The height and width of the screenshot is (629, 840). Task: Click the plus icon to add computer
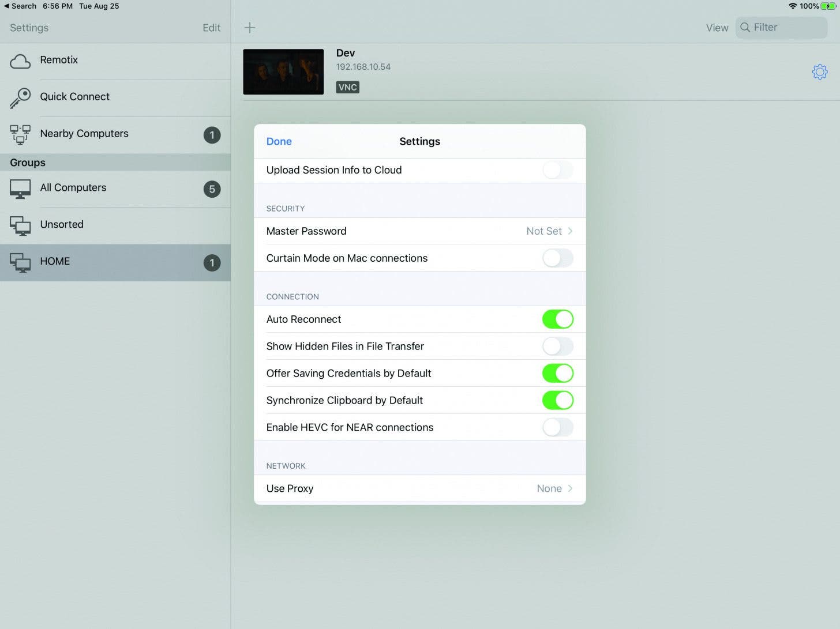pyautogui.click(x=250, y=28)
